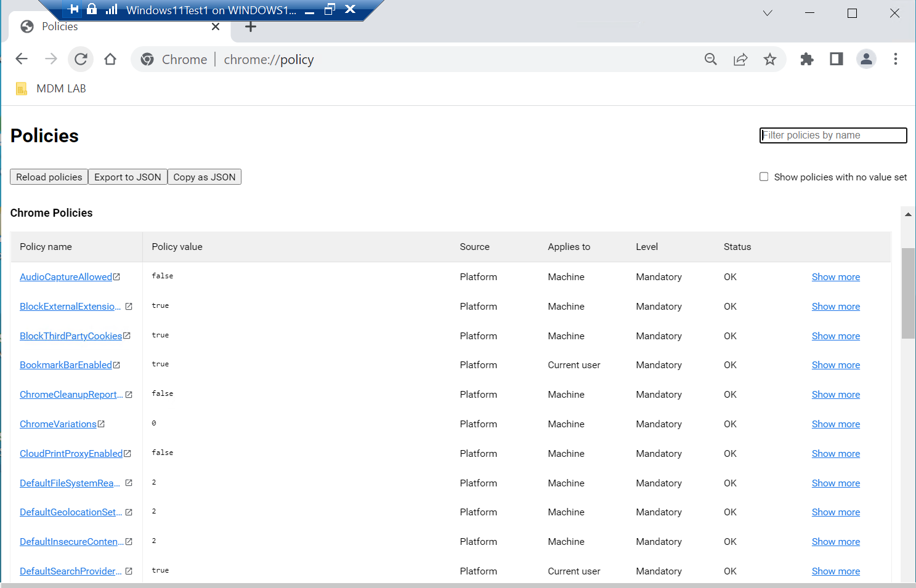Expand Show more for BlockExternalExtensions row
The width and height of the screenshot is (916, 588).
click(x=836, y=306)
